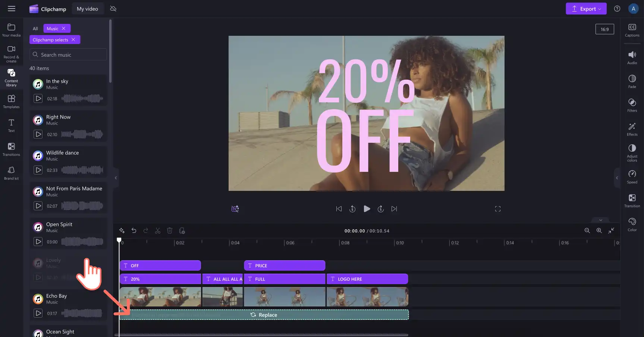Viewport: 644px width, 337px height.
Task: Open the Speed settings panel
Action: tap(632, 177)
